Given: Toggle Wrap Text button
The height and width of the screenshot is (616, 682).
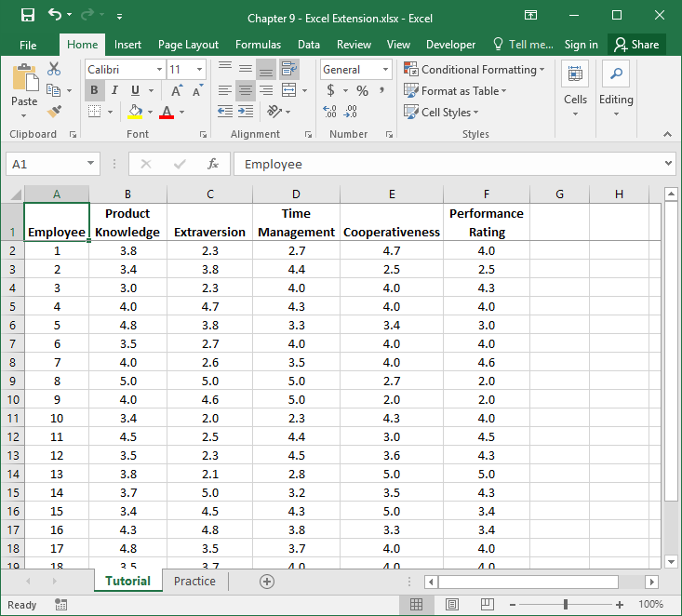Looking at the screenshot, I should point(288,69).
